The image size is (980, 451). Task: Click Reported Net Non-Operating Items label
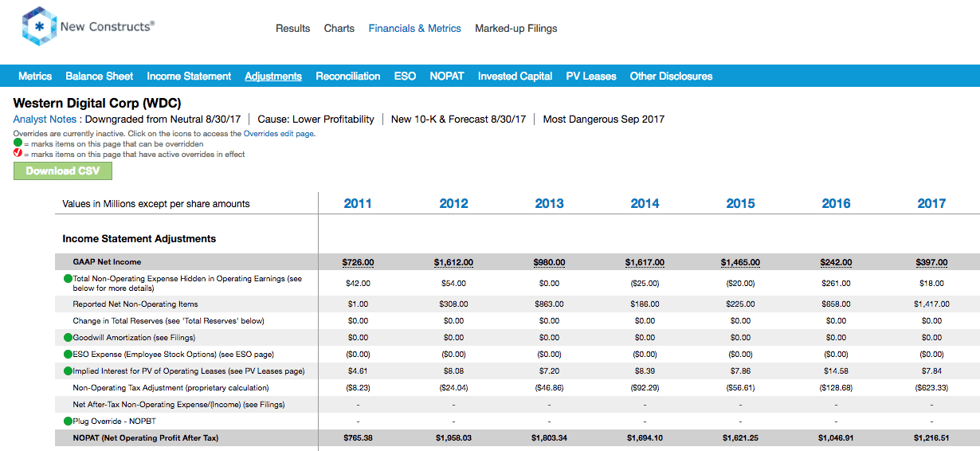point(135,304)
